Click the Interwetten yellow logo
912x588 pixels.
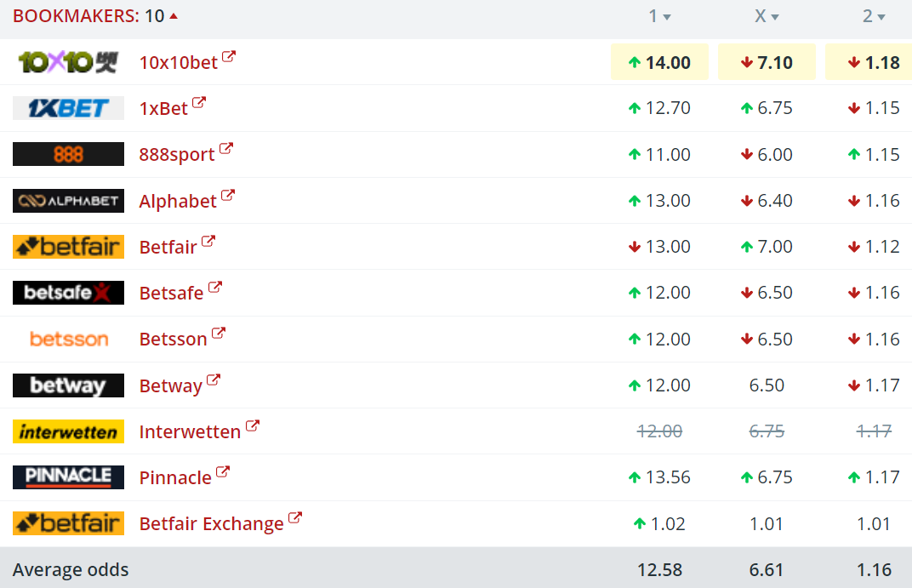pos(68,431)
